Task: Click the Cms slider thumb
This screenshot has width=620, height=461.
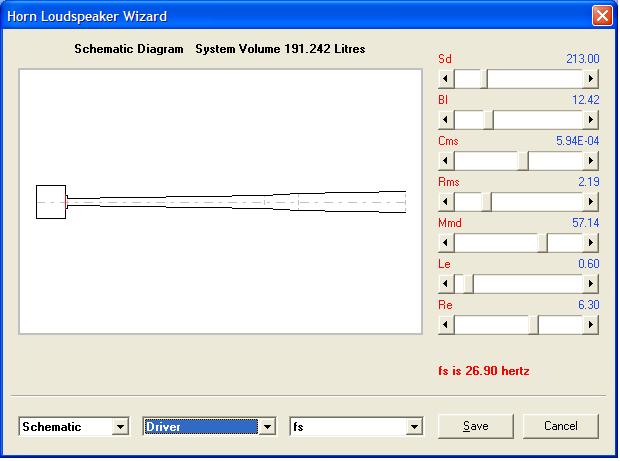Action: tap(523, 161)
